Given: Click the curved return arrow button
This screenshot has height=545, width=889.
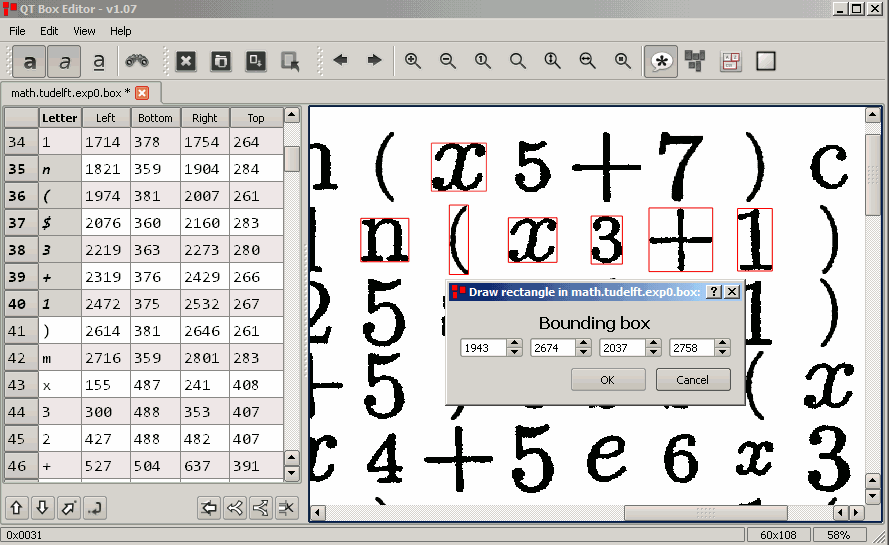Looking at the screenshot, I should pyautogui.click(x=95, y=508).
